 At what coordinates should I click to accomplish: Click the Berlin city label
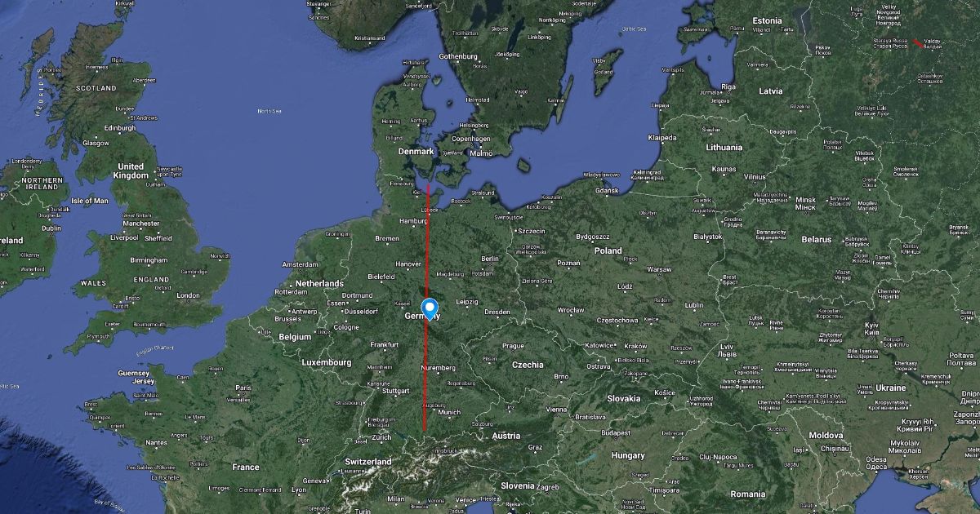coord(490,259)
